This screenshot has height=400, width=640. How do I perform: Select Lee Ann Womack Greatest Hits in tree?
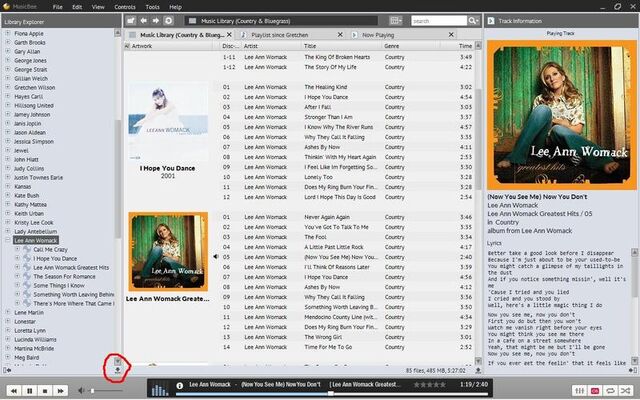[71, 267]
